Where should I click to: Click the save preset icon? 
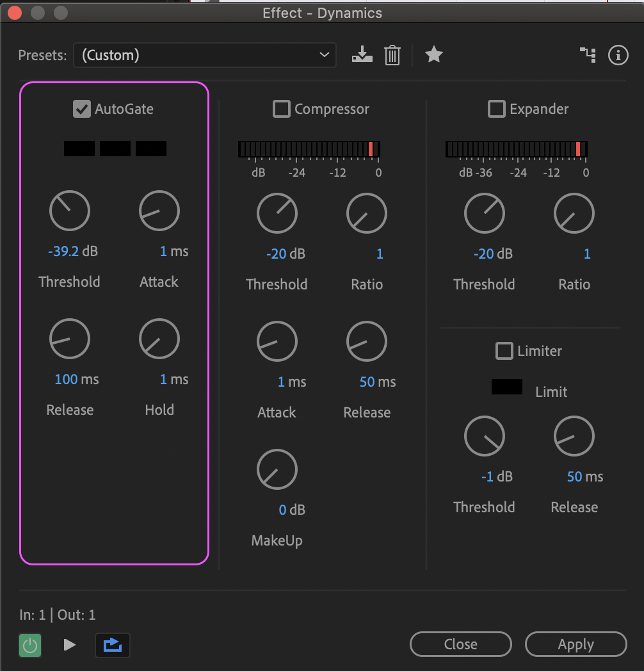point(362,55)
